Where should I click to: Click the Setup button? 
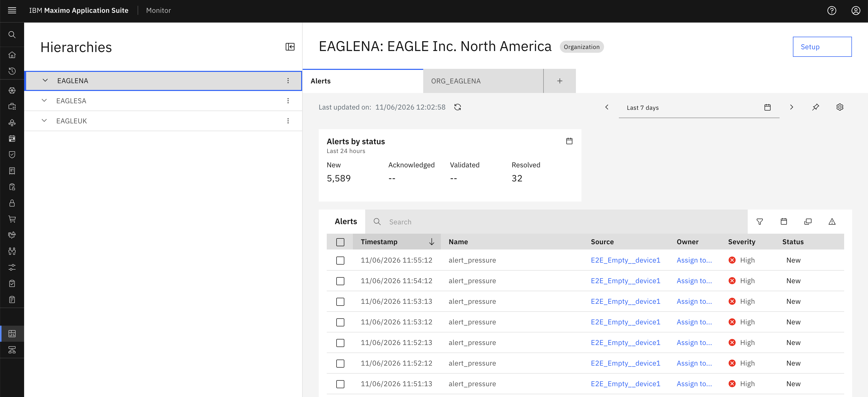822,47
